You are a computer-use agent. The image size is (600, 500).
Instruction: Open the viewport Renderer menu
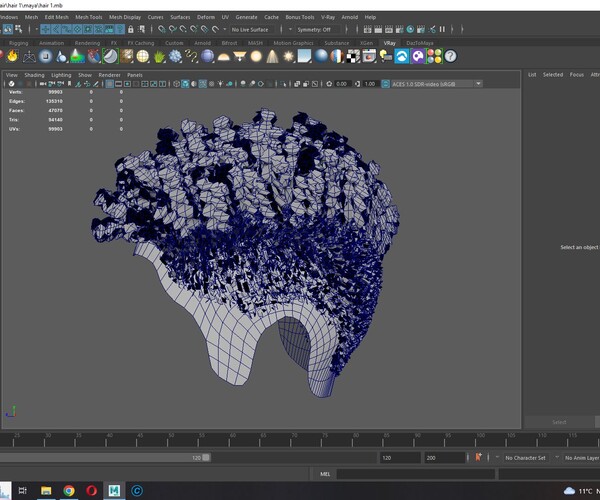coord(109,75)
